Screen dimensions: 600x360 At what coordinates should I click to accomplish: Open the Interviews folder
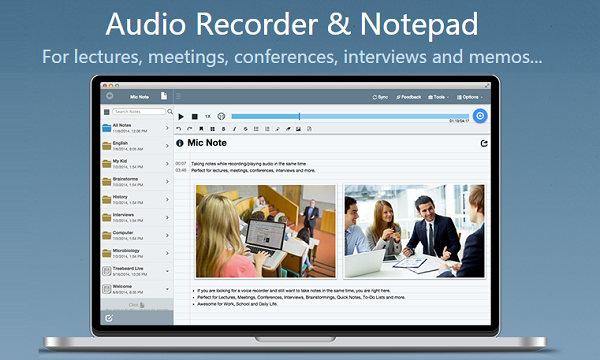tap(137, 217)
